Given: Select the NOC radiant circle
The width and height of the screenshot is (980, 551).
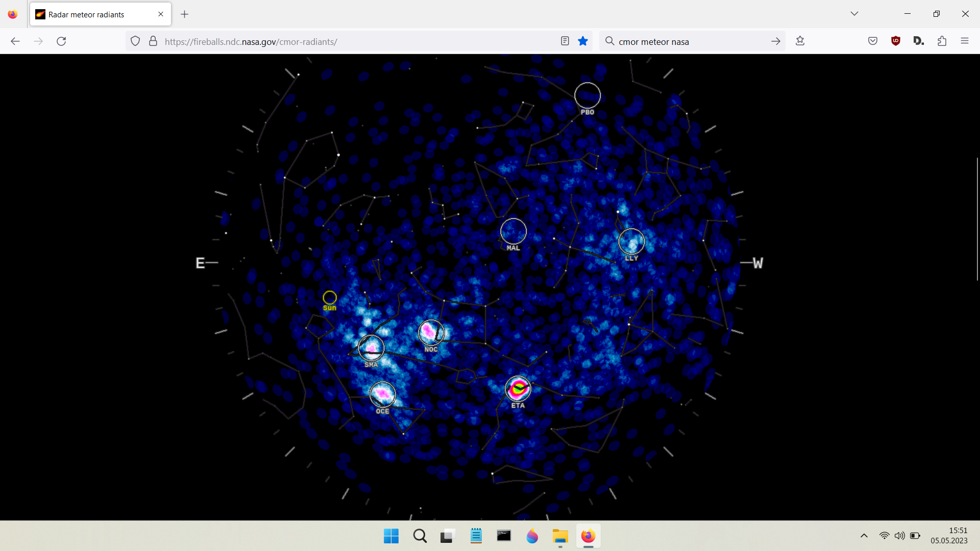Looking at the screenshot, I should (431, 333).
